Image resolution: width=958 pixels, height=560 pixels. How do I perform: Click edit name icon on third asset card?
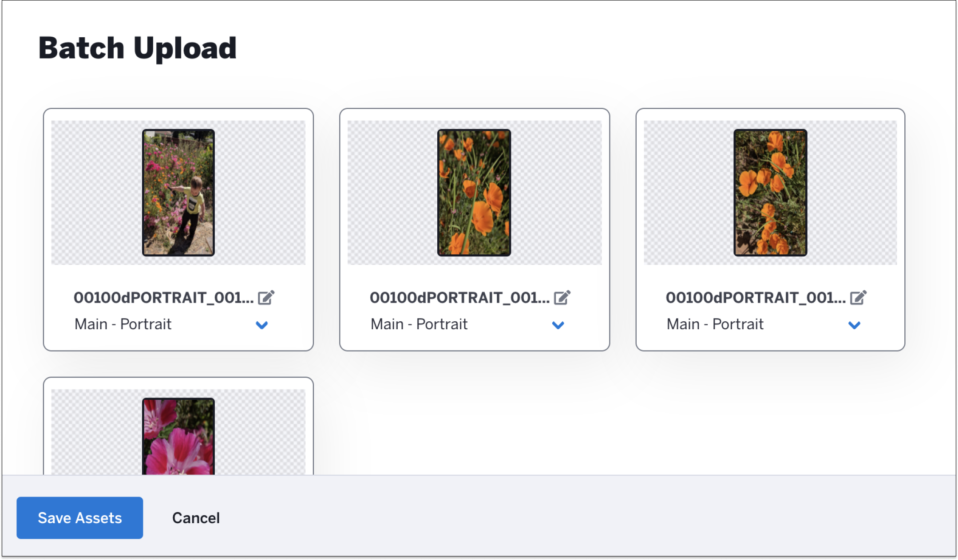coord(858,297)
